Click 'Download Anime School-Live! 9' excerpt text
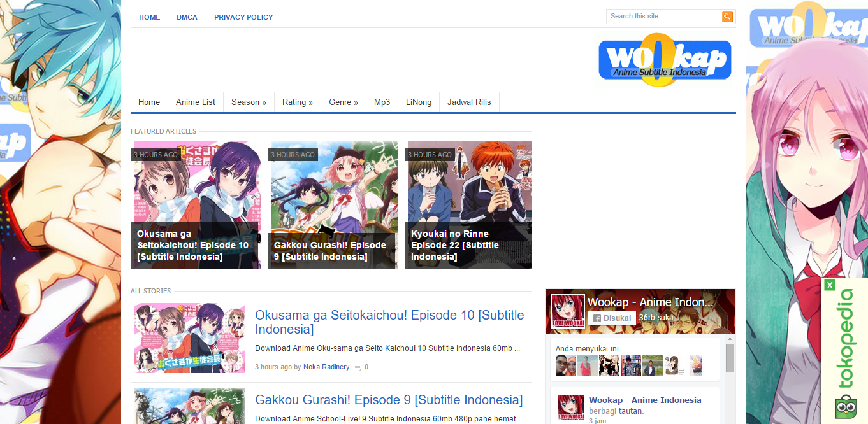 (389, 419)
